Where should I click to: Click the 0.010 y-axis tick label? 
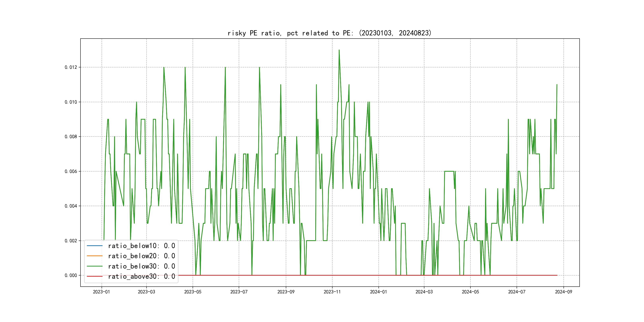(x=71, y=102)
